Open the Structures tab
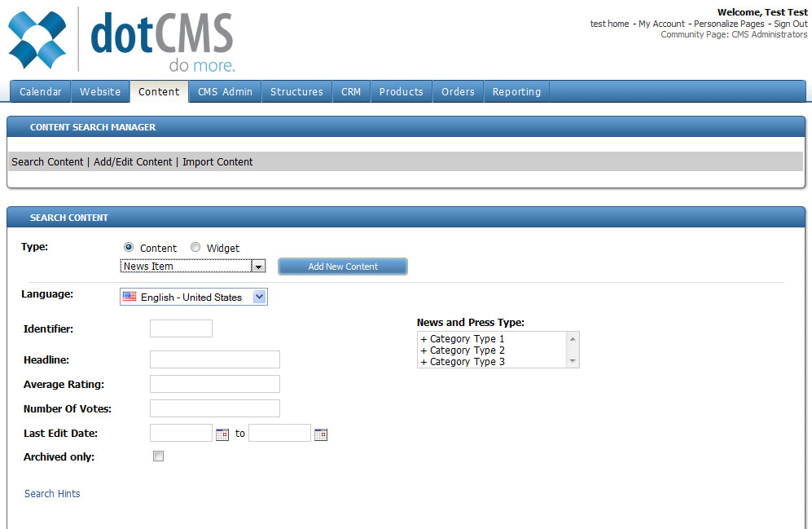This screenshot has width=812, height=529. point(296,92)
